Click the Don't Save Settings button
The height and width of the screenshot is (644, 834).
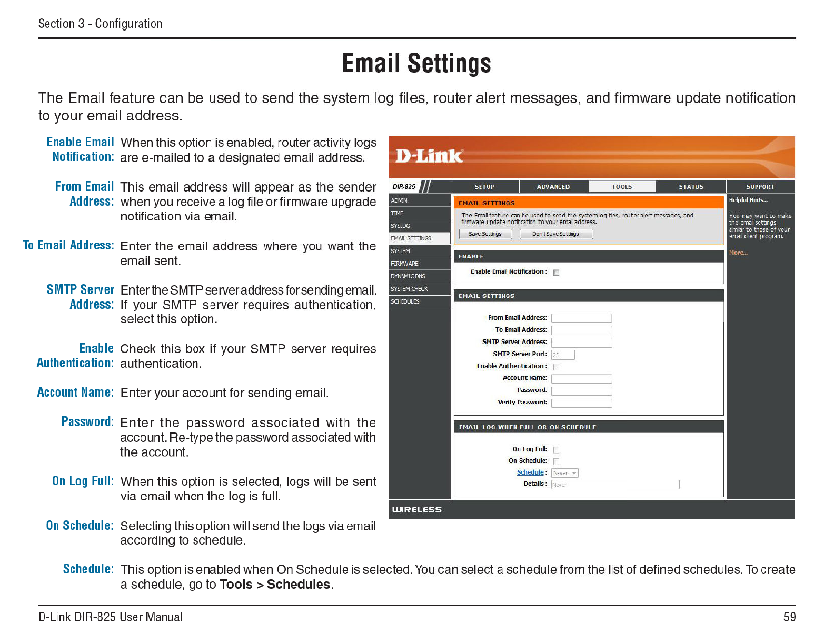[x=556, y=234]
